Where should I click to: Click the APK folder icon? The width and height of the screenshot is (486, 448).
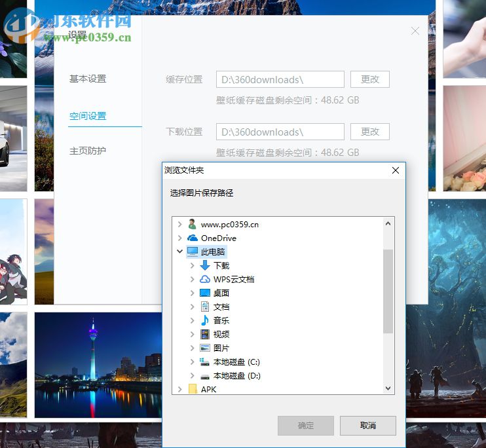[x=193, y=389]
